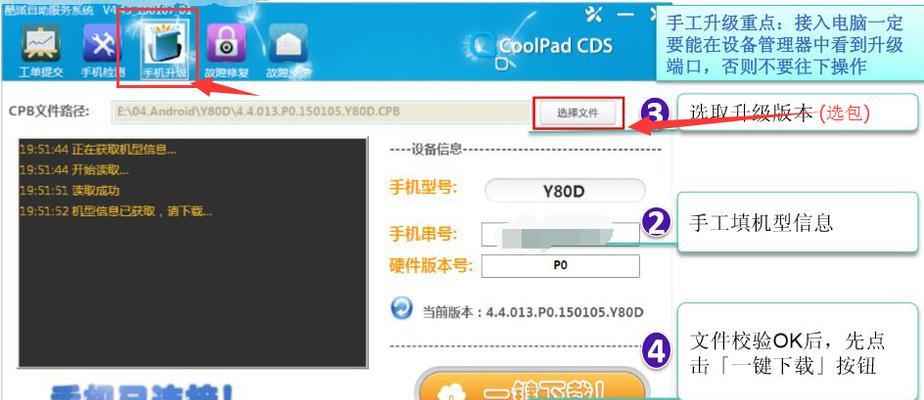
Task: Click the 手机型号 field showing Y80D
Action: tap(565, 190)
